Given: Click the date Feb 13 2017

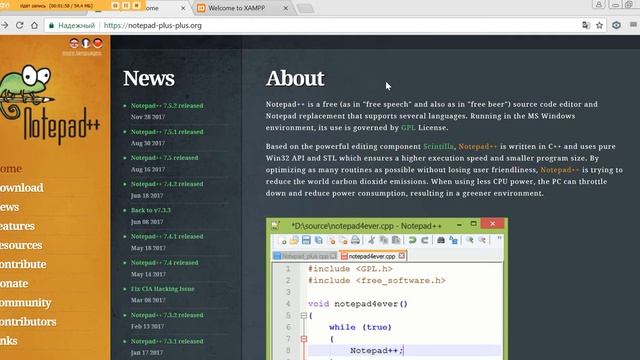Looking at the screenshot, I should 147,327.
